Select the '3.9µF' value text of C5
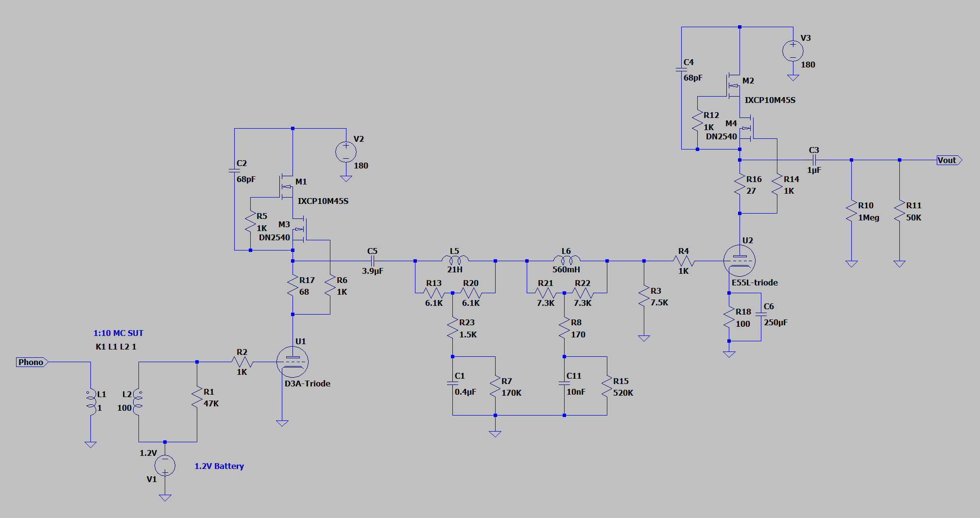Viewport: 980px width, 518px height. pyautogui.click(x=373, y=271)
